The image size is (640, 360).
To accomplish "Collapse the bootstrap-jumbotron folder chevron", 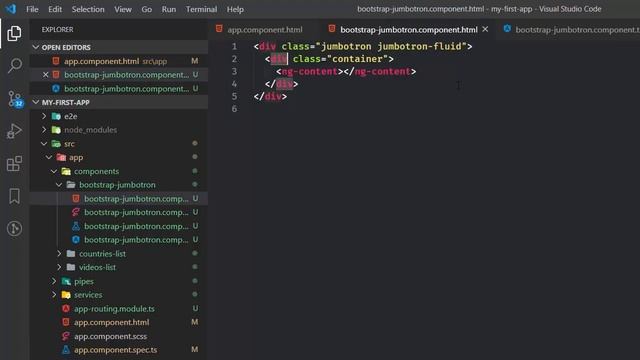I will (x=59, y=185).
